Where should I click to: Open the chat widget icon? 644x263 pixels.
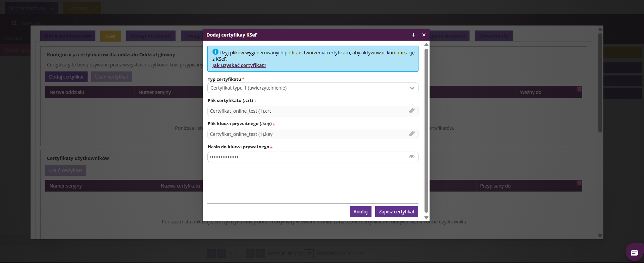pyautogui.click(x=634, y=253)
